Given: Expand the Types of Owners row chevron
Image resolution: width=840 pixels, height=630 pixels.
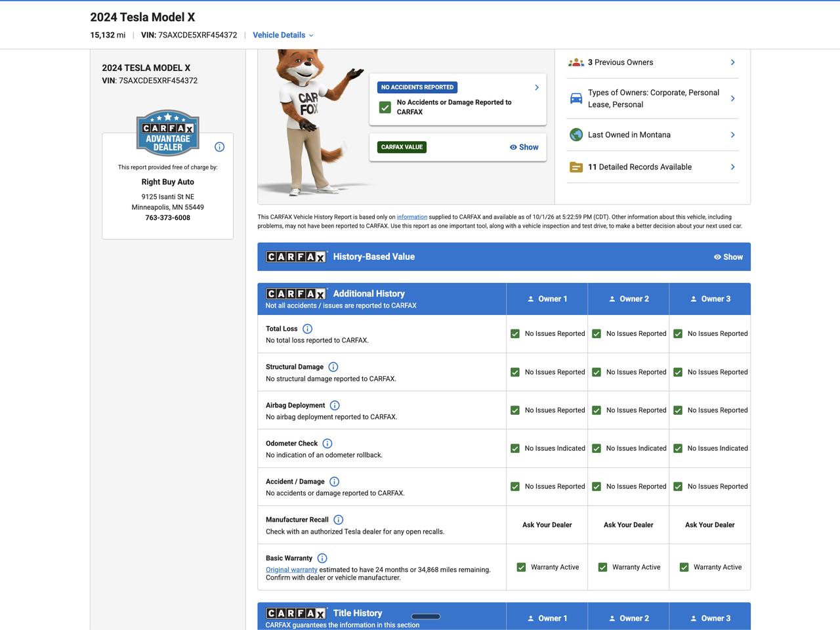Looking at the screenshot, I should coord(733,98).
